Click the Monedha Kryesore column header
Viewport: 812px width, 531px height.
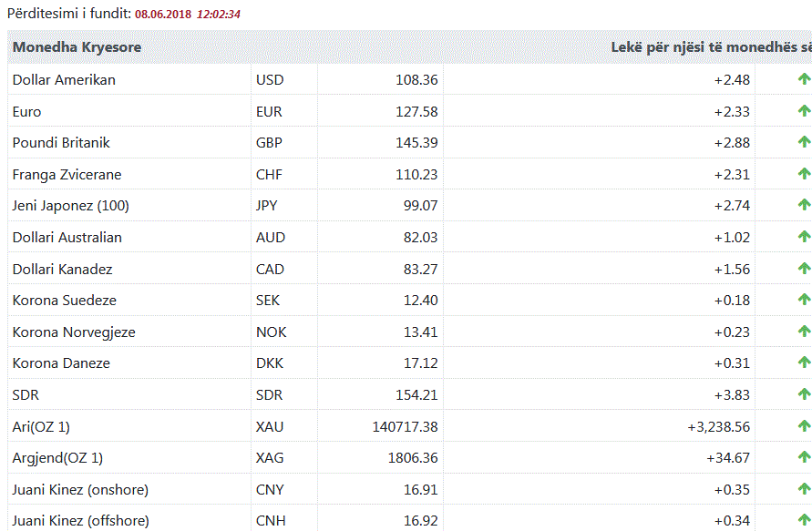coord(77,46)
